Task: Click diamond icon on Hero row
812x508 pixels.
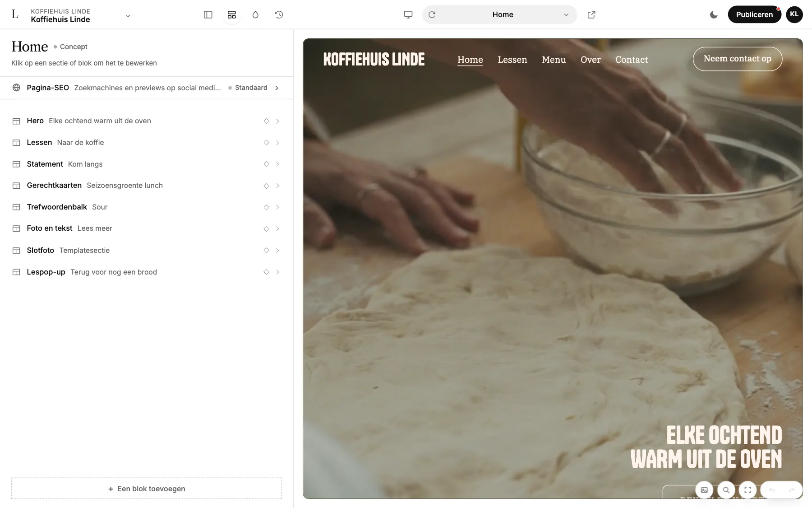Action: tap(266, 121)
